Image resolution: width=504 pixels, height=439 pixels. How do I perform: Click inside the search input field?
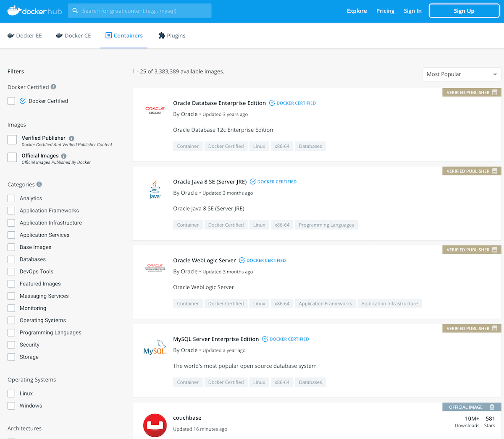click(143, 10)
